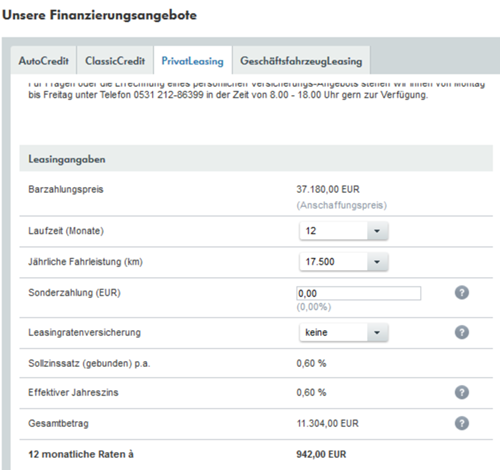
Task: Switch to the ClassicCredit tab
Action: pos(115,61)
